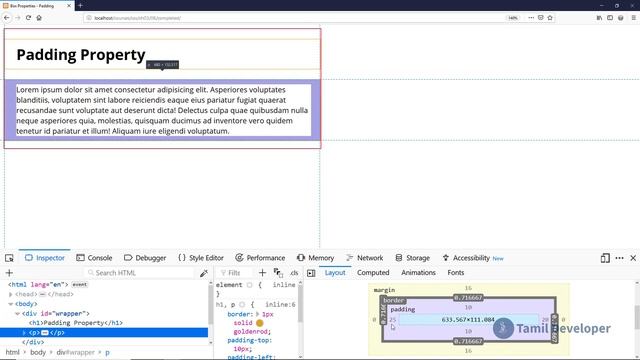Image resolution: width=640 pixels, height=360 pixels.
Task: Click the 140% zoom level badge
Action: pos(513,18)
